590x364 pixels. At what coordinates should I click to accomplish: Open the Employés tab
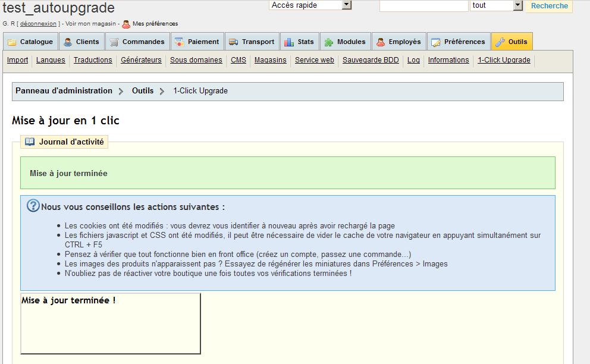coord(399,42)
